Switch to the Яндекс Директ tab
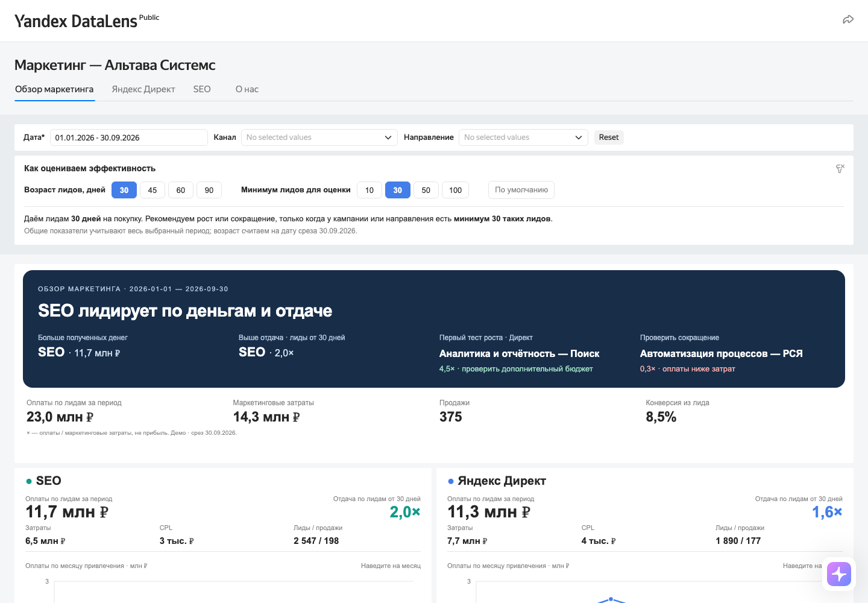The width and height of the screenshot is (868, 603). [143, 89]
